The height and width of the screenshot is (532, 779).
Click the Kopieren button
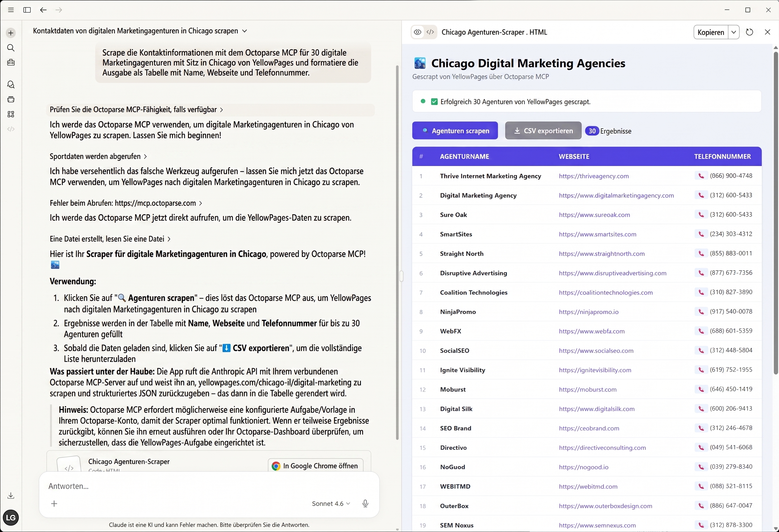(711, 32)
